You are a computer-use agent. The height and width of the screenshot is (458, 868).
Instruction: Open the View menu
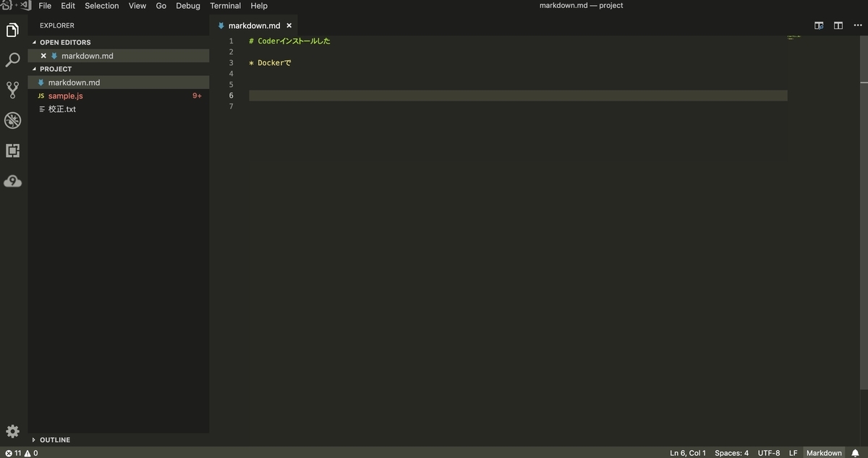137,6
